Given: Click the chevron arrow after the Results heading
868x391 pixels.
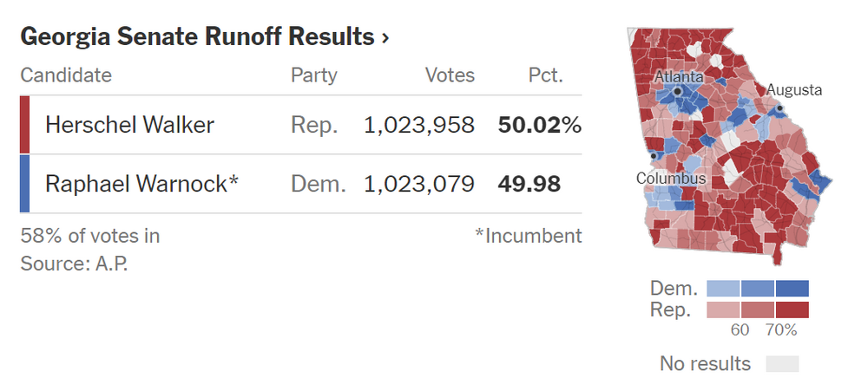Looking at the screenshot, I should [x=385, y=38].
